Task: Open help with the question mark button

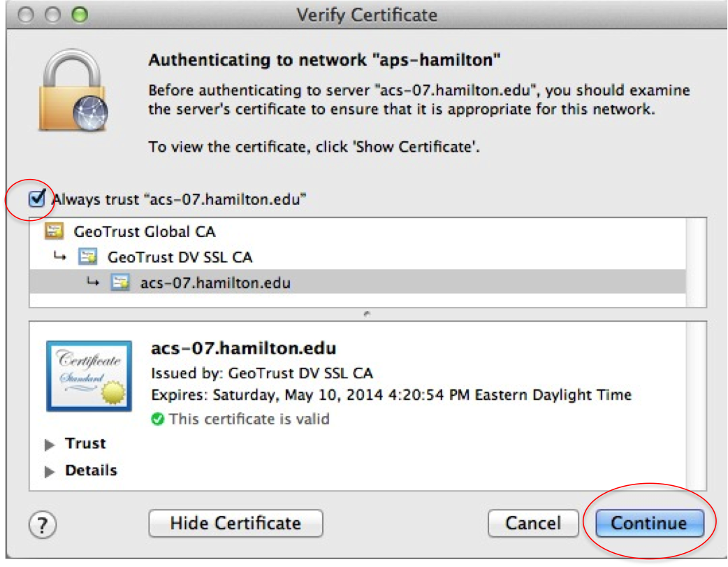Action: (42, 525)
